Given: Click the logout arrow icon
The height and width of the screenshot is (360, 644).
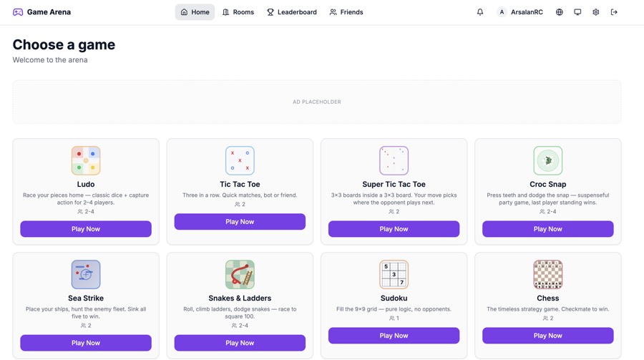Looking at the screenshot, I should pos(614,12).
